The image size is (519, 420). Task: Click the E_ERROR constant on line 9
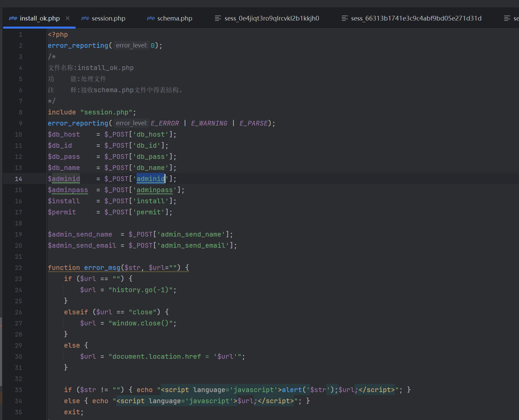click(x=165, y=123)
